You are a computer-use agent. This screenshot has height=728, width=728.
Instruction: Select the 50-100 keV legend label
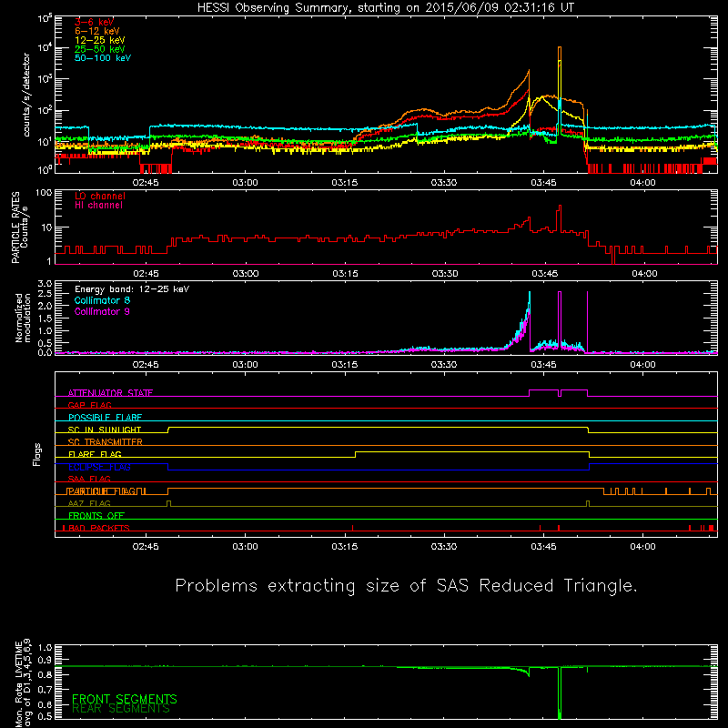tap(103, 58)
